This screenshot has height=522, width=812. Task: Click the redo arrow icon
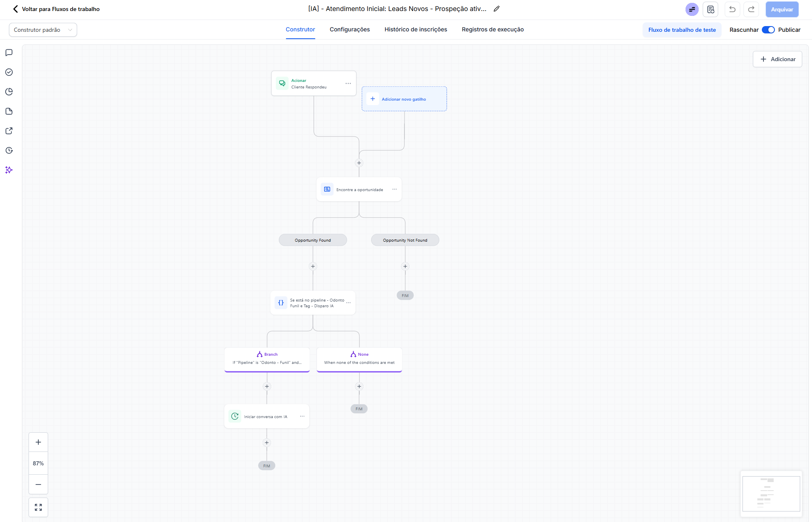pos(751,9)
